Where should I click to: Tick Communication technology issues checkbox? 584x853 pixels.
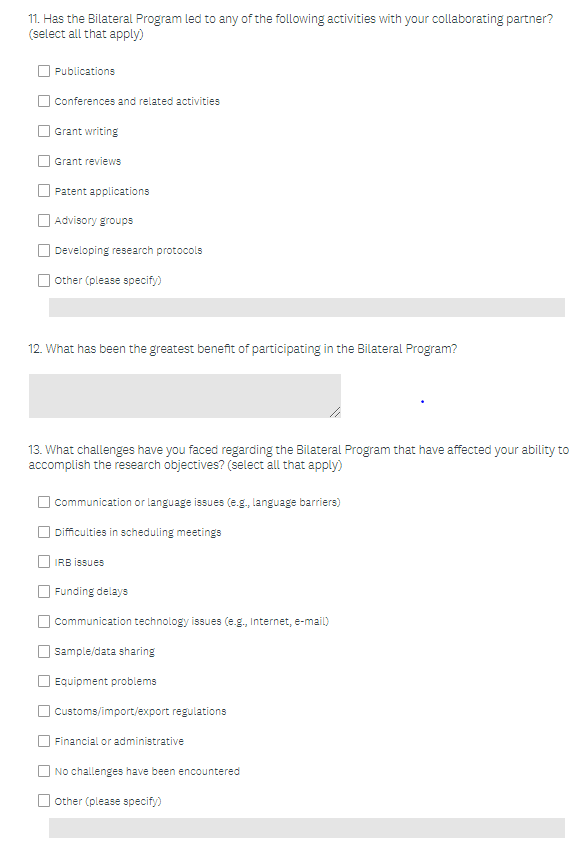coord(44,621)
